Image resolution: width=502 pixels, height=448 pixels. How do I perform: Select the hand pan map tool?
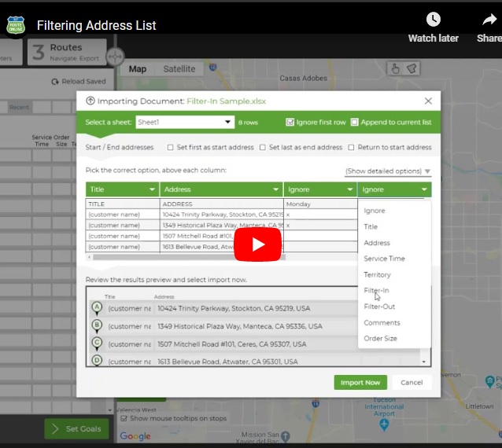click(396, 68)
